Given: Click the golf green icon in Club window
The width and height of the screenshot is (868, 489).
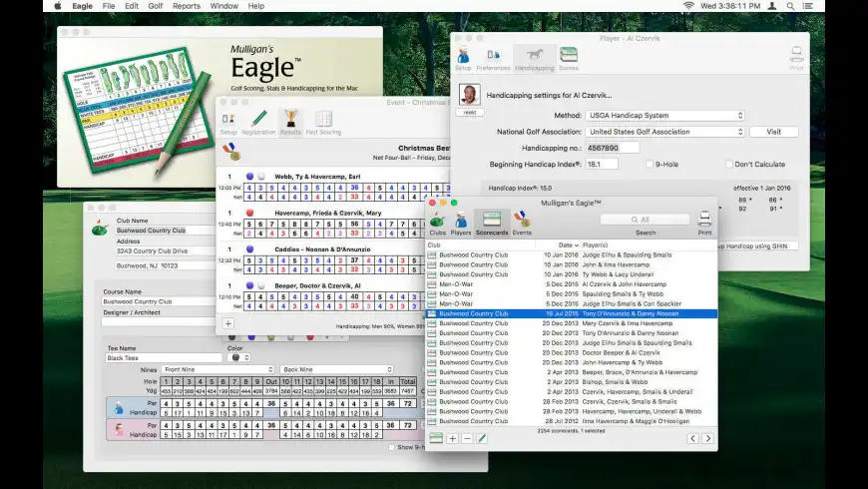Looking at the screenshot, I should click(x=100, y=228).
